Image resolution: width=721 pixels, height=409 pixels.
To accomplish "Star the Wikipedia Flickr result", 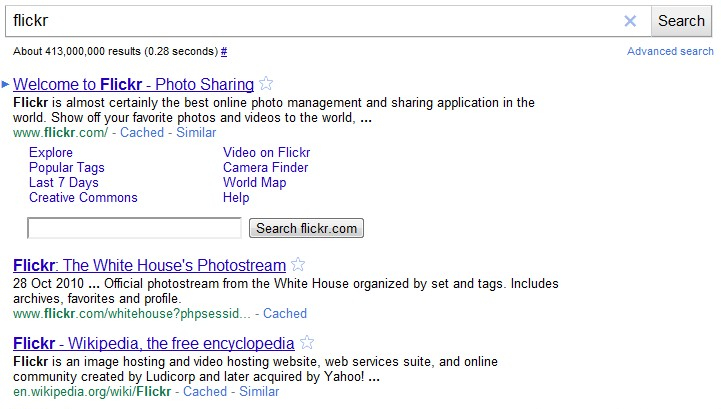I will pyautogui.click(x=307, y=342).
